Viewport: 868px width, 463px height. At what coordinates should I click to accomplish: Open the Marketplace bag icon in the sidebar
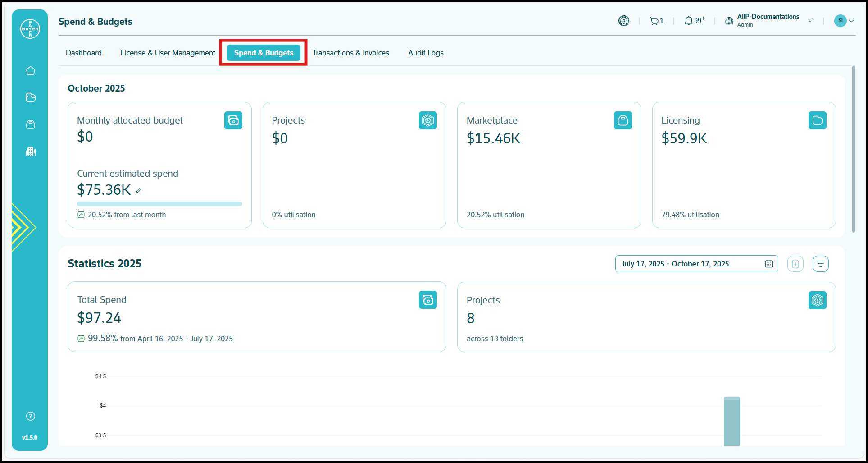[31, 124]
